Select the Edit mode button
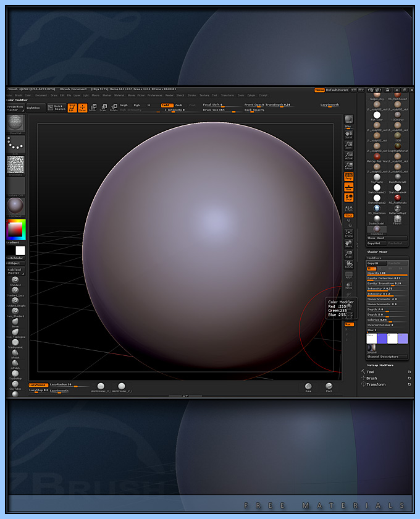The image size is (420, 519). [72, 108]
